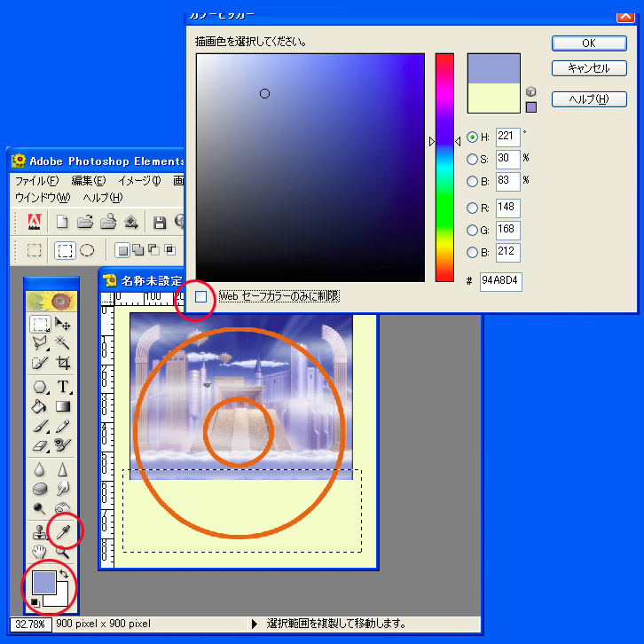Select the Zoom tool
This screenshot has height=644, width=644.
point(62,552)
